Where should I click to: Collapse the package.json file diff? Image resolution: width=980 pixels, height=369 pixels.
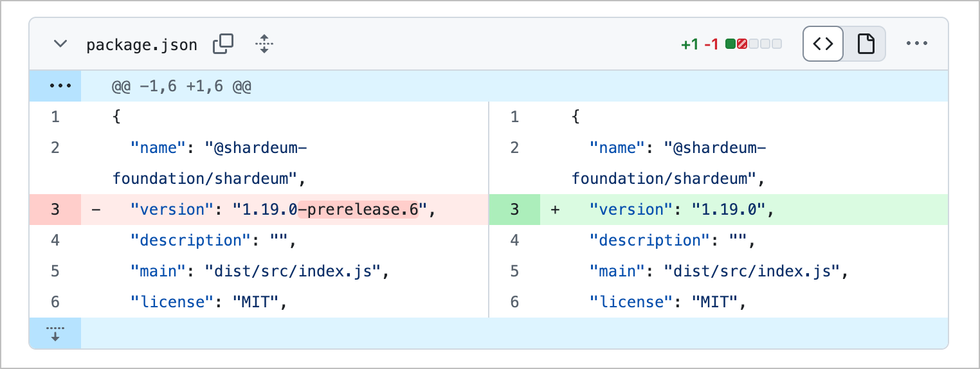[60, 44]
